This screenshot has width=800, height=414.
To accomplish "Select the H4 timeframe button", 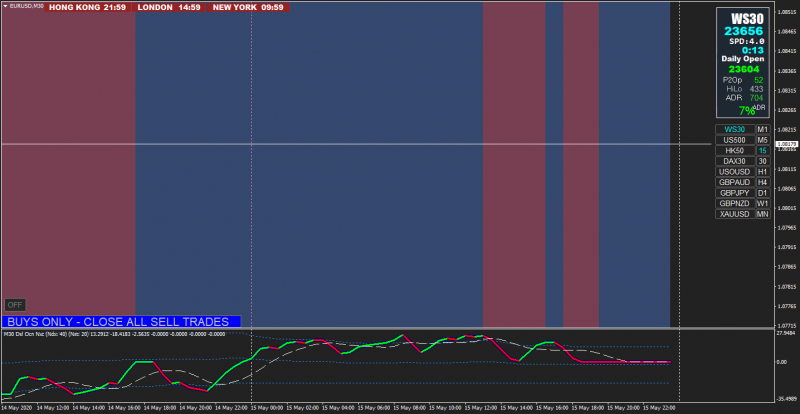I will [762, 182].
